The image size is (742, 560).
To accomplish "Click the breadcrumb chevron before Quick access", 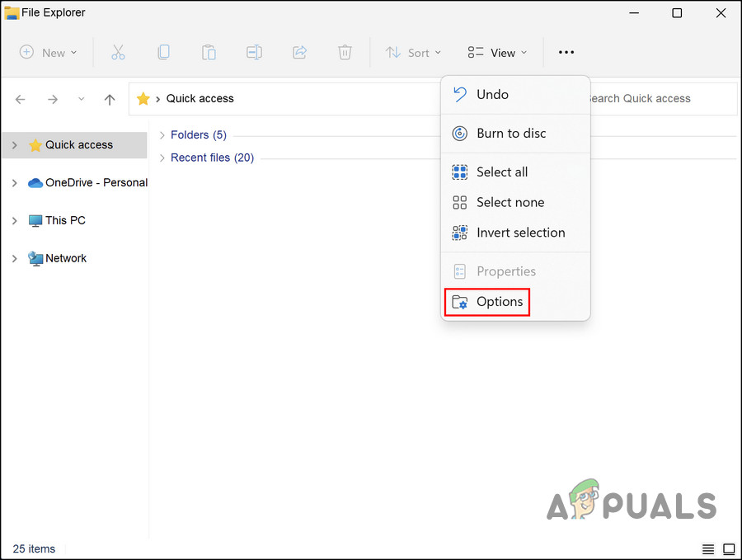I will (158, 99).
